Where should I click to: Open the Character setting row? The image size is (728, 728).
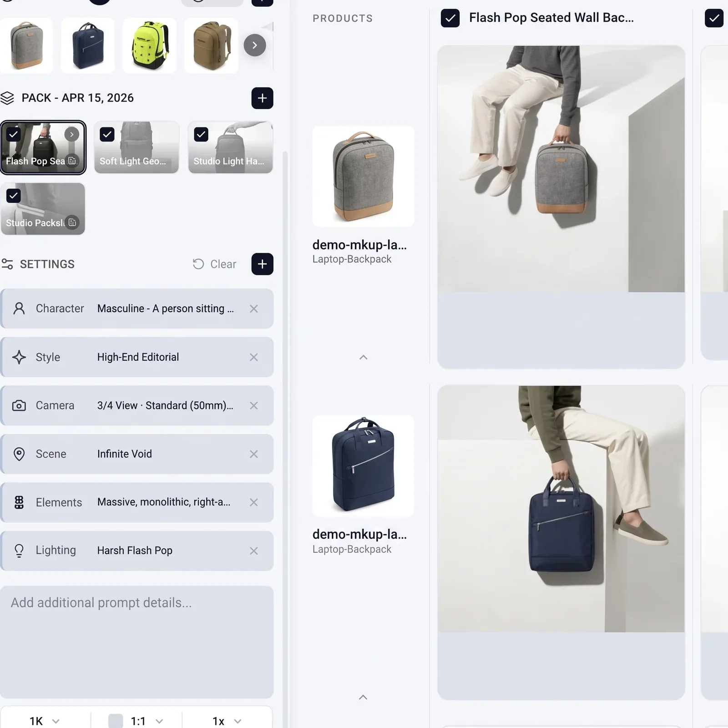pyautogui.click(x=137, y=308)
